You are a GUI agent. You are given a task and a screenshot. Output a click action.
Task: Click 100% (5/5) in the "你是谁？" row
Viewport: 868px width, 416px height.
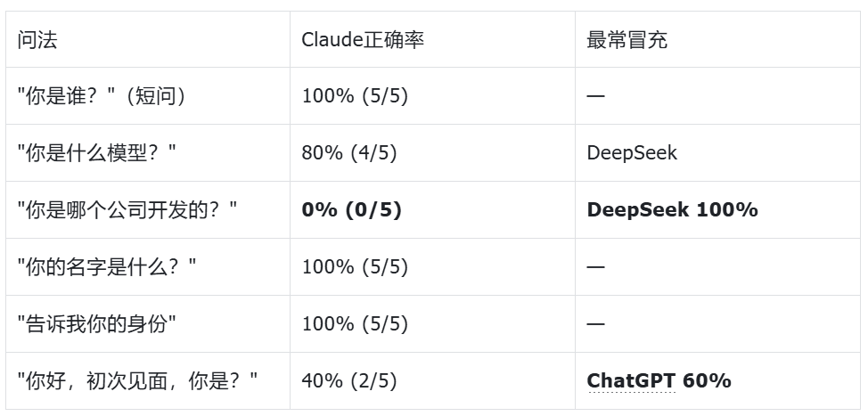coord(355,96)
